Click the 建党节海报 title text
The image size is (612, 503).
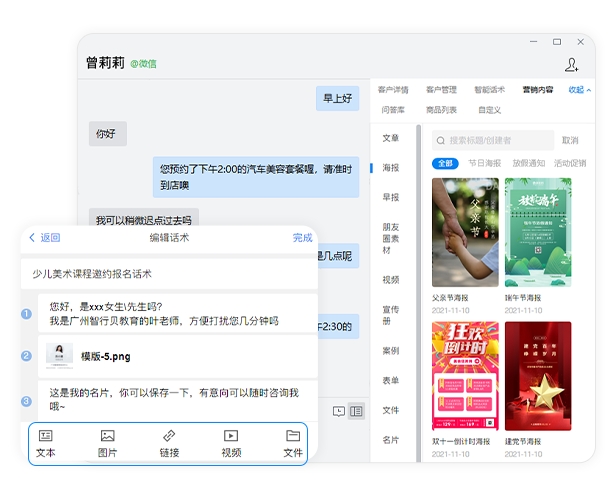[523, 442]
